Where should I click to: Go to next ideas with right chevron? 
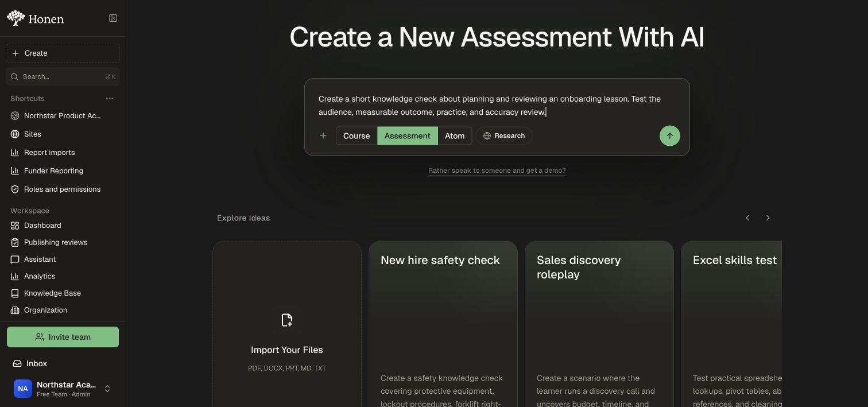tap(768, 218)
